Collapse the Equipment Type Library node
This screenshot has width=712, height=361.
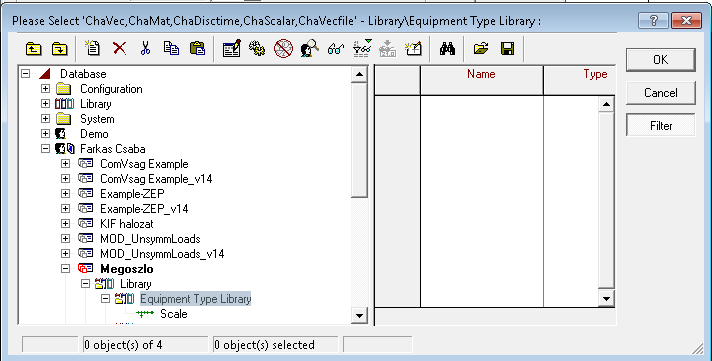tap(105, 298)
